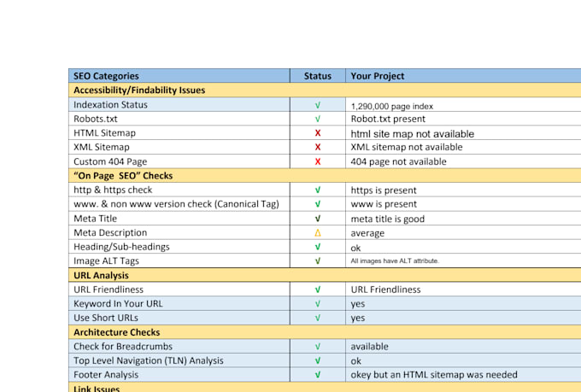This screenshot has height=392, width=581.
Task: Click the check mark for Heading/Sub-headings
Action: [318, 247]
